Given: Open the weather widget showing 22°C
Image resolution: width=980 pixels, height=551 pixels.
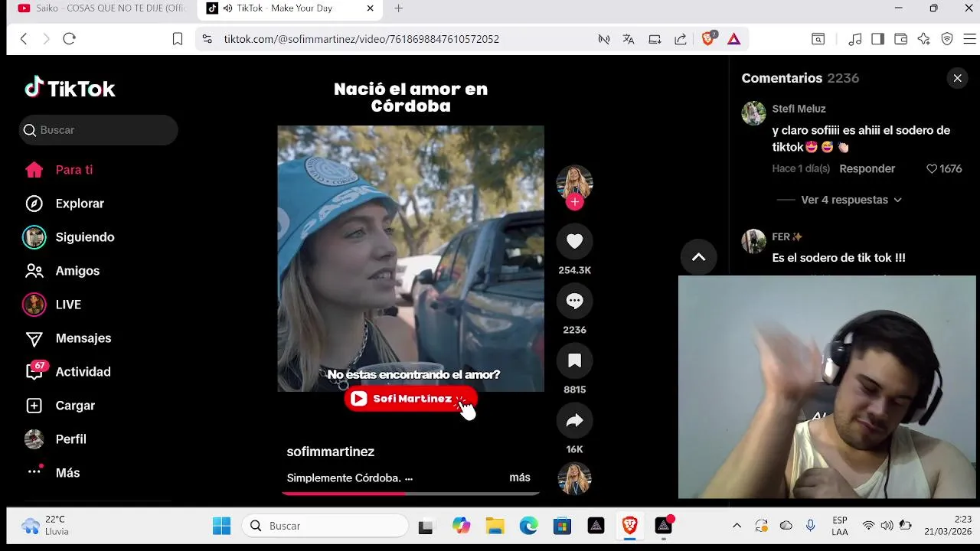Looking at the screenshot, I should pyautogui.click(x=46, y=526).
